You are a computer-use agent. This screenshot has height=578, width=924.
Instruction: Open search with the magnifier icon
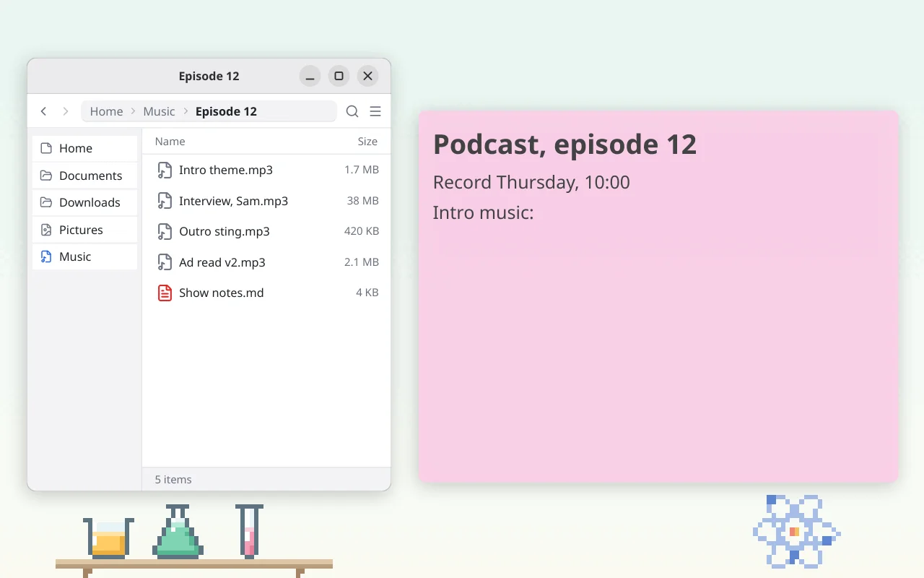352,111
